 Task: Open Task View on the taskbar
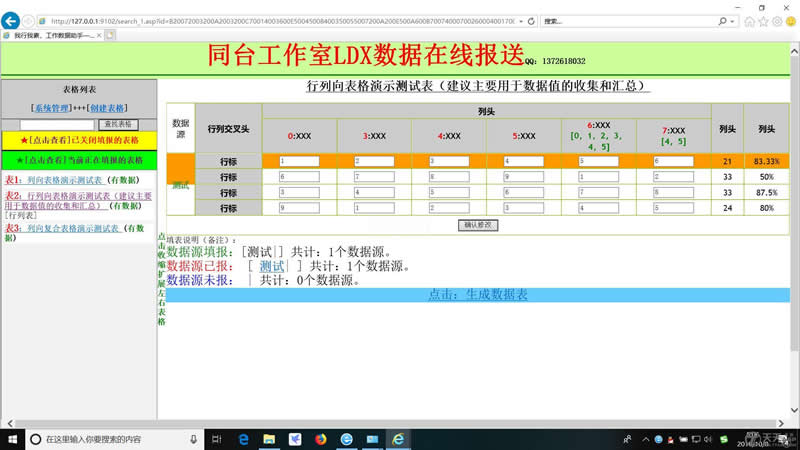217,439
